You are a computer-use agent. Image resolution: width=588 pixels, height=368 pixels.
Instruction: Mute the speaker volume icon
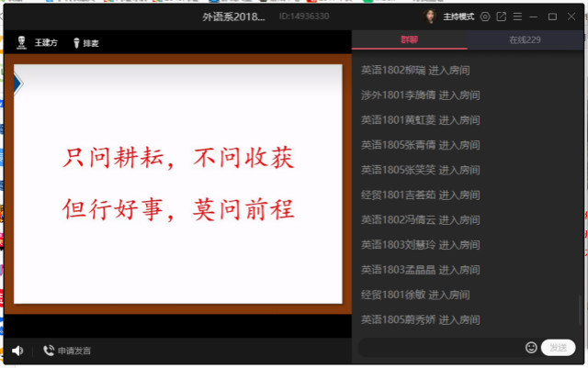[x=17, y=351]
